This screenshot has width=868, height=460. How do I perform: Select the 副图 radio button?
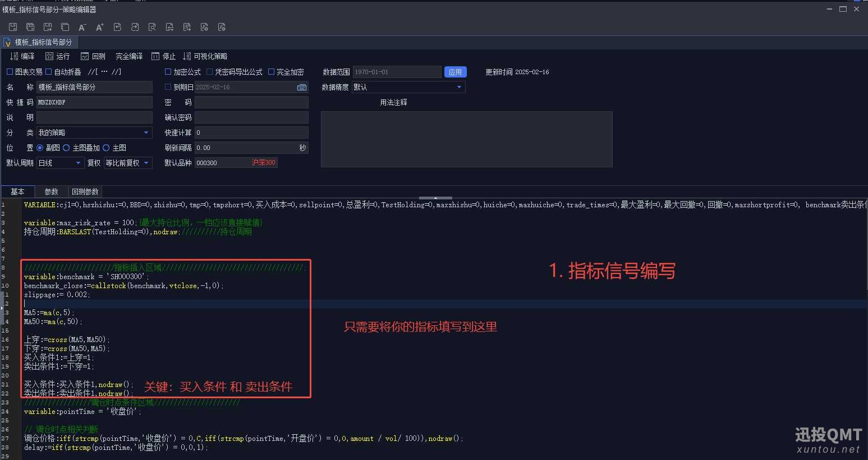point(40,148)
